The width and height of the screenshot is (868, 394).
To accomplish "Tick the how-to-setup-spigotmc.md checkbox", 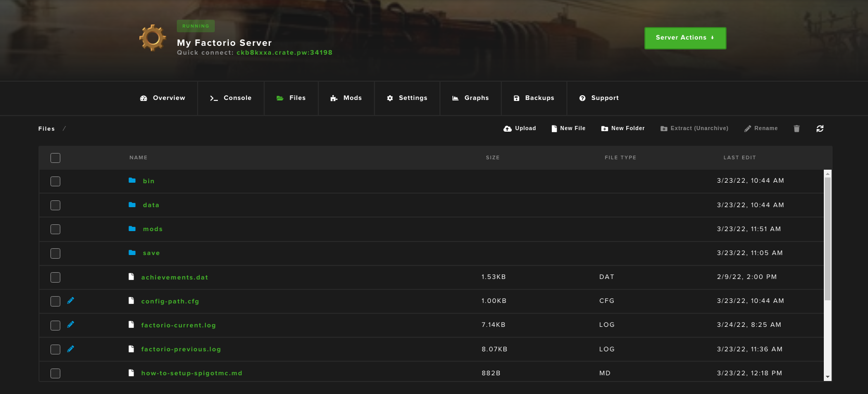I will coord(55,373).
